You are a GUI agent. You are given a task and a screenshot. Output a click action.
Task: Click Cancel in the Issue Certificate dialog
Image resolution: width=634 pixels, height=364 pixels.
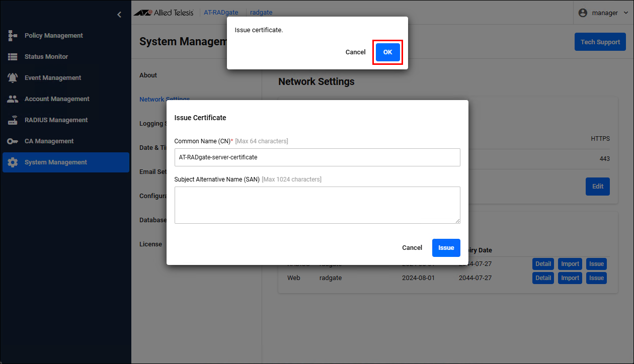(412, 248)
